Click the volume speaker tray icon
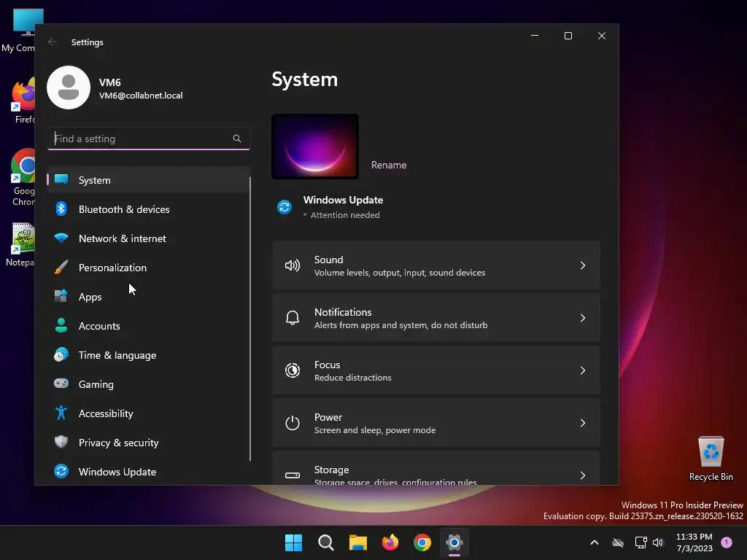Image resolution: width=747 pixels, height=560 pixels. pyautogui.click(x=658, y=542)
